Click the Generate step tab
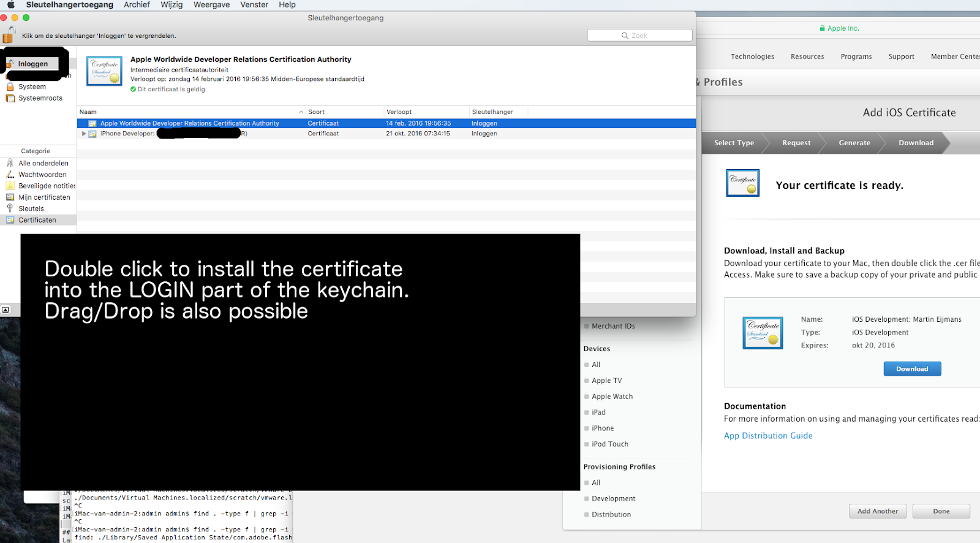The image size is (980, 543). point(854,143)
